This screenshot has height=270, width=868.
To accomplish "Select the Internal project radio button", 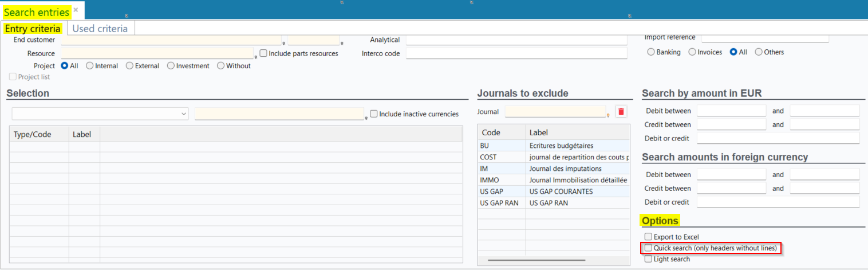I will click(90, 66).
